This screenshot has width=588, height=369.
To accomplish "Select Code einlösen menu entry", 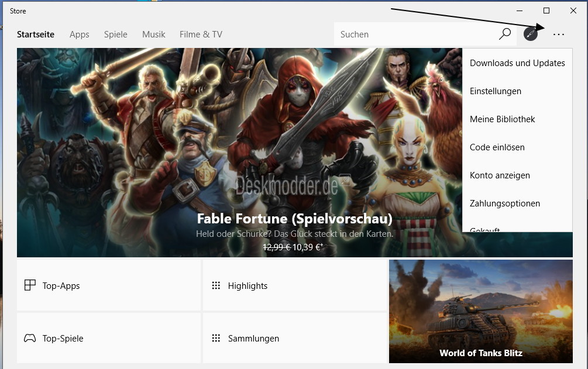I will pos(518,147).
